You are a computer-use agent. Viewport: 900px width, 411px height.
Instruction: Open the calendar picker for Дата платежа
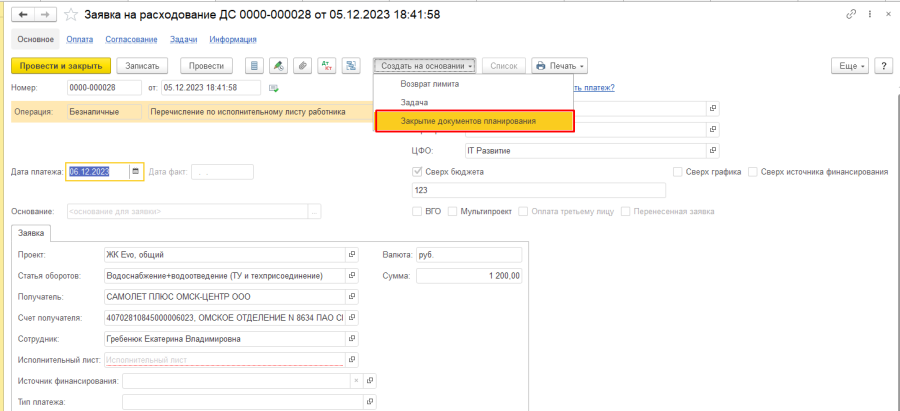click(135, 171)
